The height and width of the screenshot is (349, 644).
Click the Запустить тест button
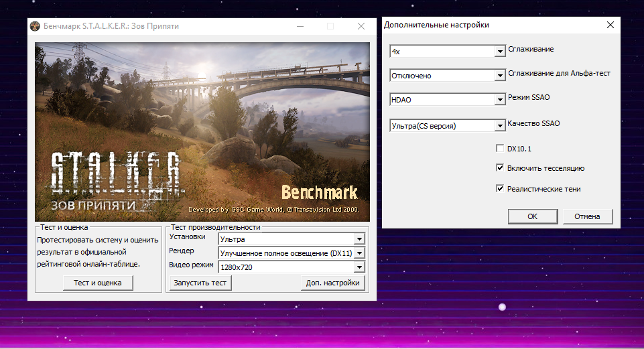pos(200,283)
